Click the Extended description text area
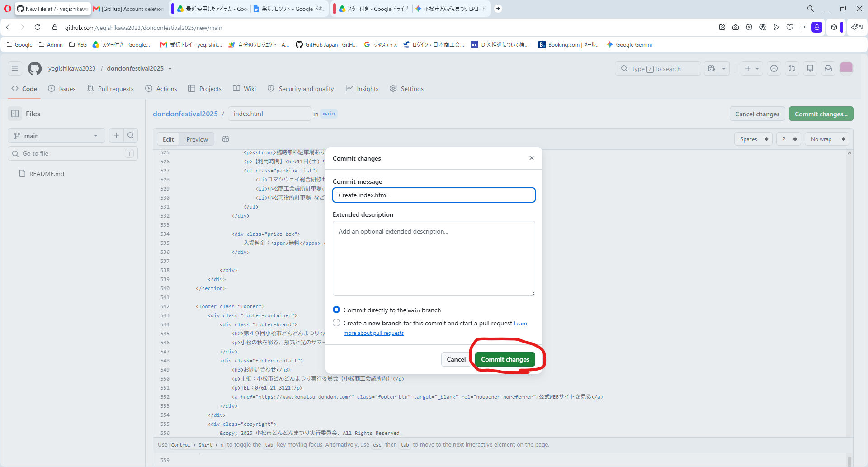 pos(434,258)
